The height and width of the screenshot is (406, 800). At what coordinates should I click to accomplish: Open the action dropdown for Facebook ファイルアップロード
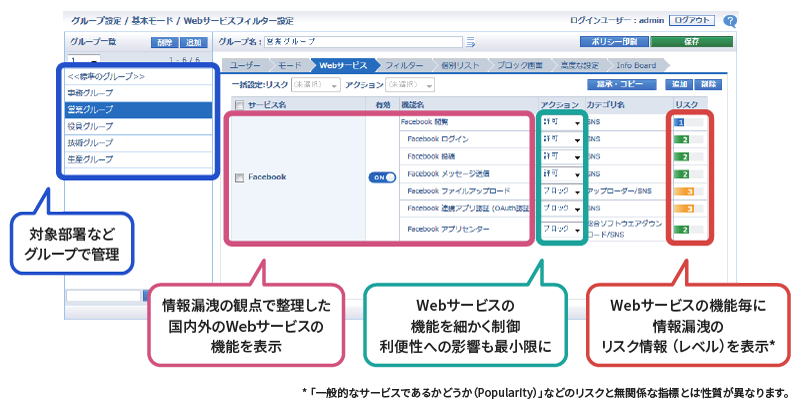coord(559,190)
